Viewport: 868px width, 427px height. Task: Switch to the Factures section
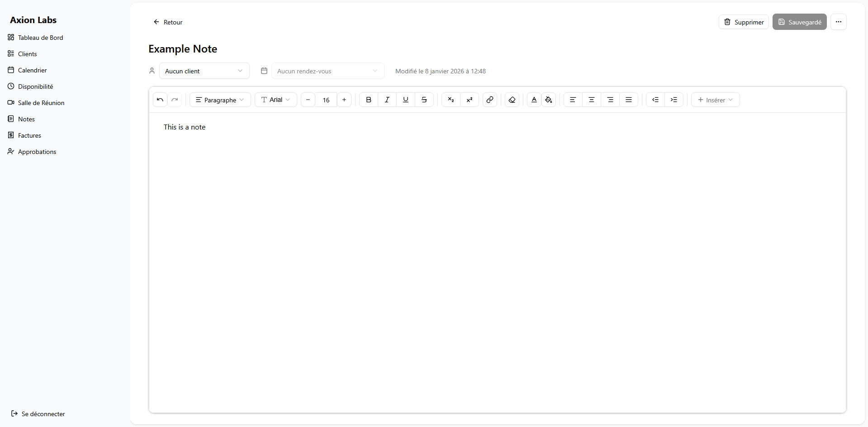pos(29,135)
